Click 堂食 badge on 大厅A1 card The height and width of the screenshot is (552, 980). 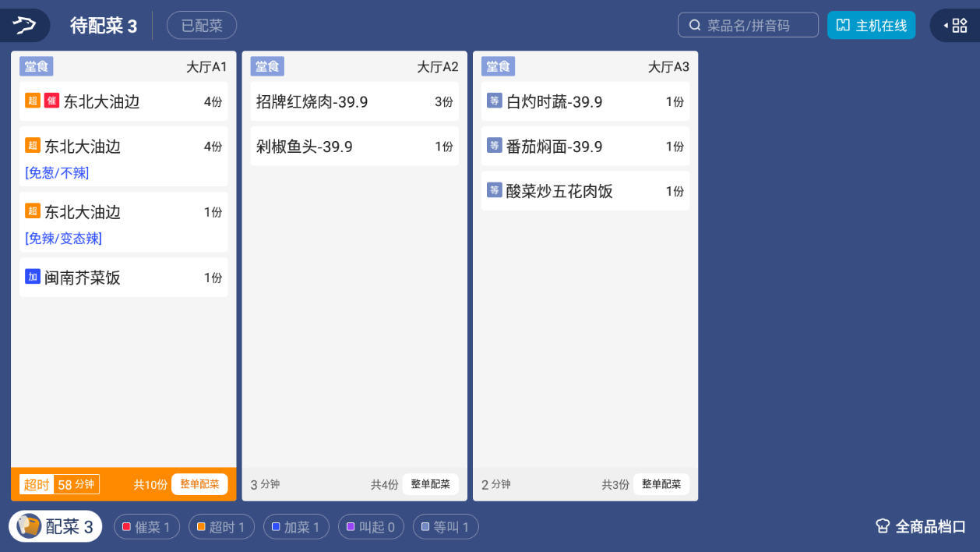coord(37,66)
